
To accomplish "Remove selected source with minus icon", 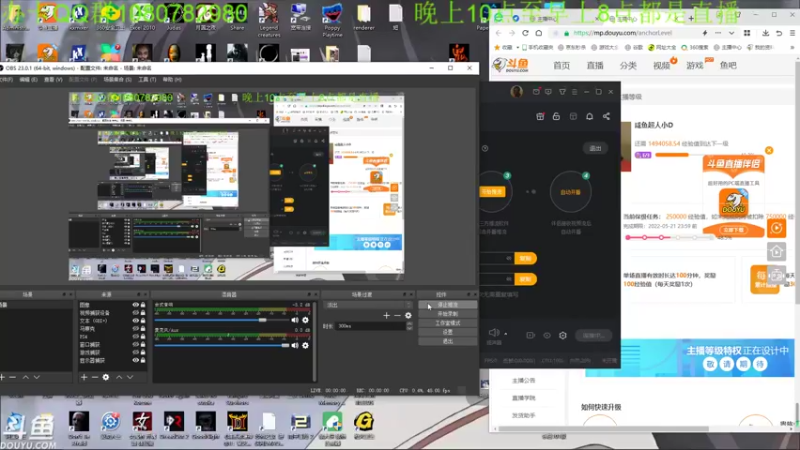I will [95, 377].
